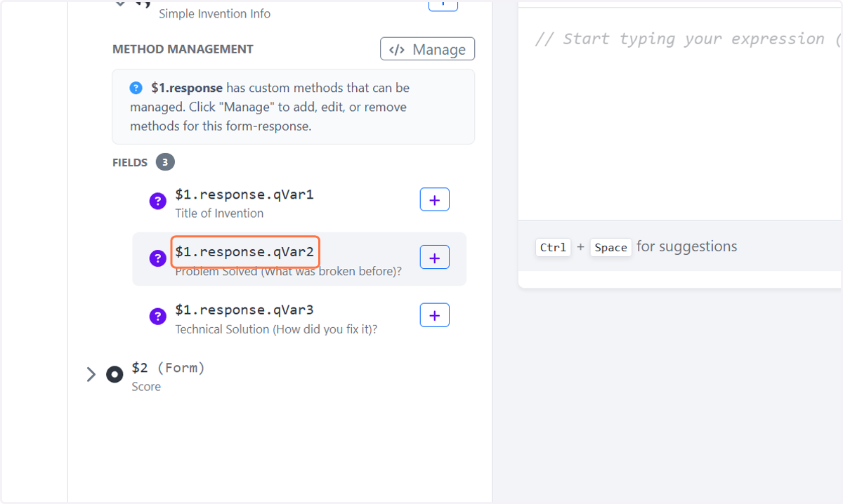This screenshot has width=843, height=504.
Task: Click the Fields count badge showing 3
Action: point(165,162)
